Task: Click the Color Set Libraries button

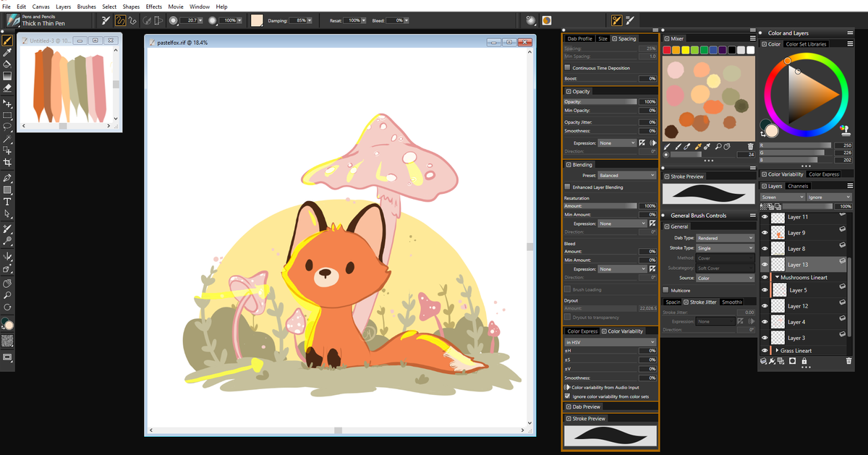Action: [805, 43]
